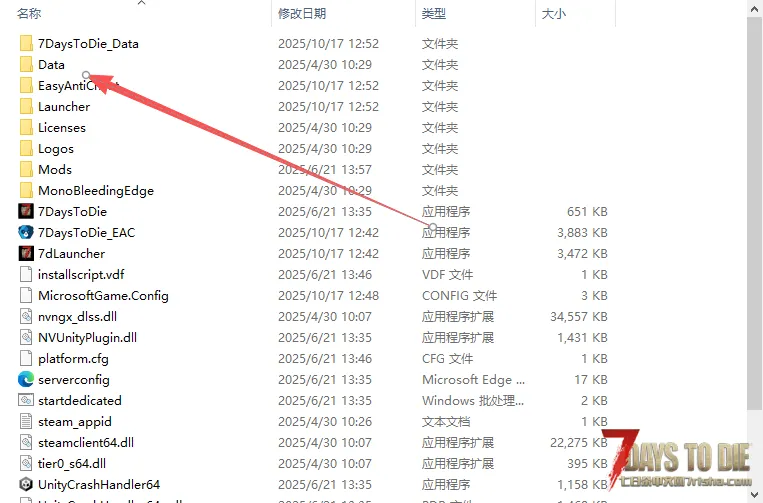Click the 7DaysToDie application icon
The width and height of the screenshot is (763, 503).
(26, 211)
